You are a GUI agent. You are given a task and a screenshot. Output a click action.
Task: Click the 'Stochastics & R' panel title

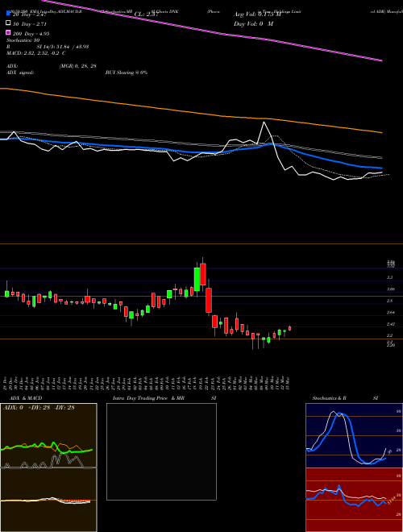point(330,398)
